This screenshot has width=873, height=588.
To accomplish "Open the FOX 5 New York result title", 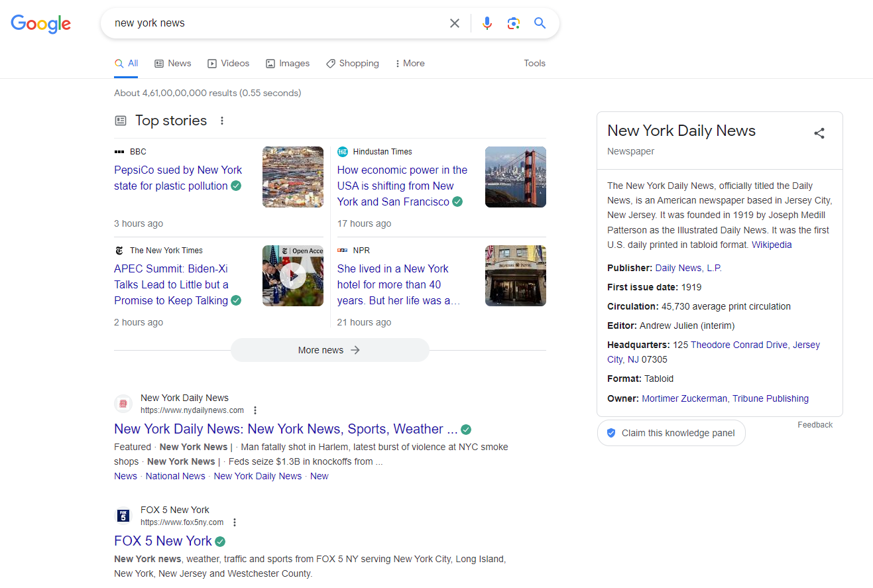I will 163,541.
